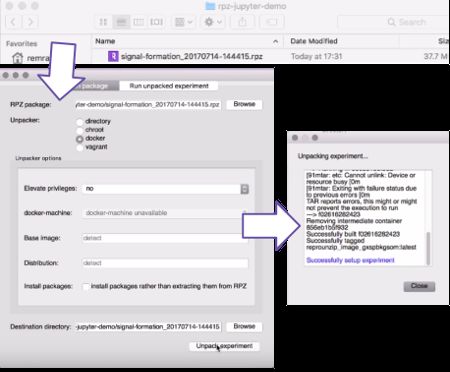Close the Unpacking experiment dialog
Viewport: 450px width, 372px height.
[x=419, y=286]
